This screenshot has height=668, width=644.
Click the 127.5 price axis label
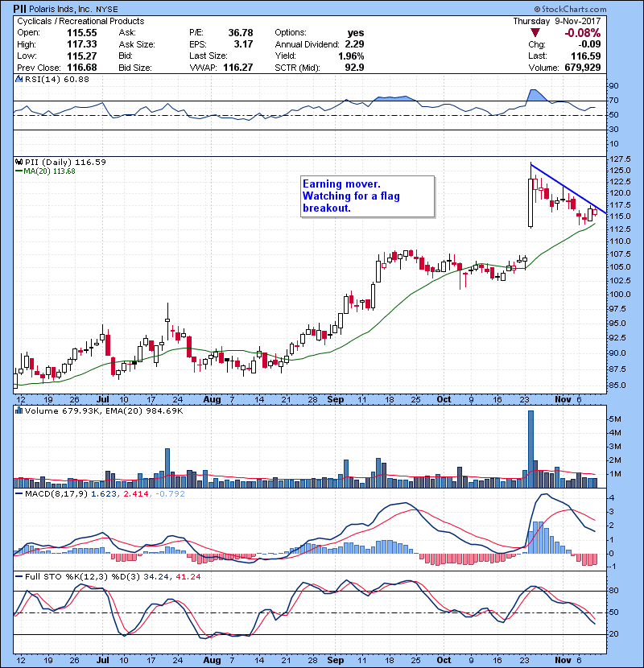pyautogui.click(x=620, y=159)
